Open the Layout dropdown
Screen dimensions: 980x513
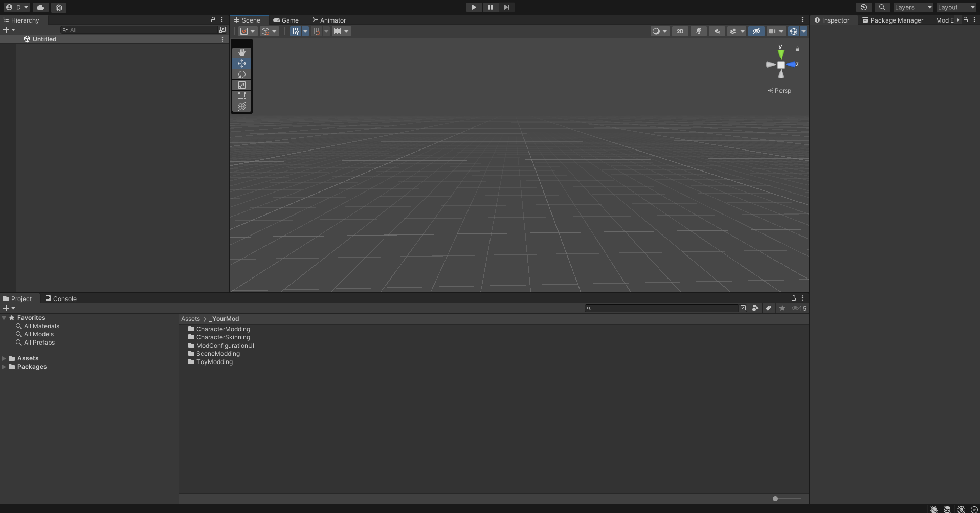click(955, 7)
